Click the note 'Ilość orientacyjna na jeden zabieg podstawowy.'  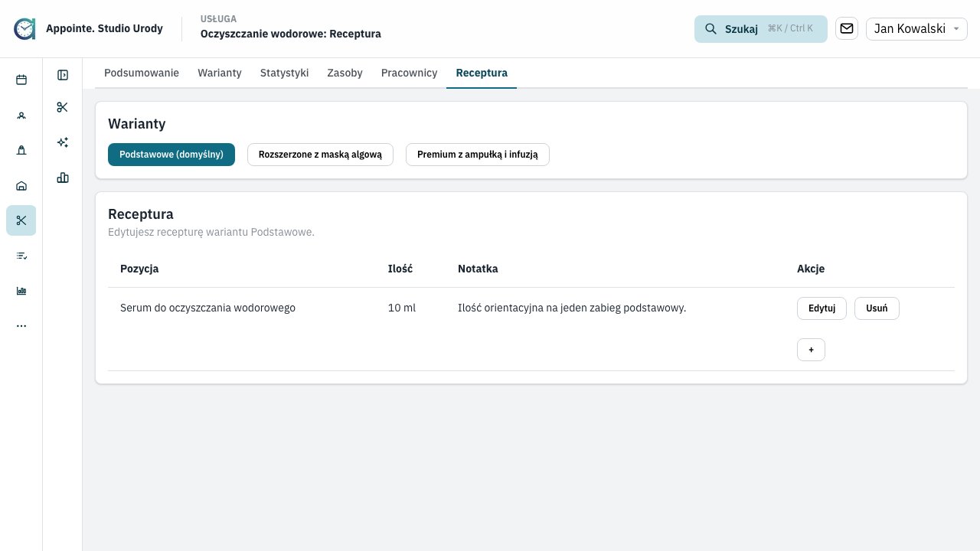click(x=572, y=308)
